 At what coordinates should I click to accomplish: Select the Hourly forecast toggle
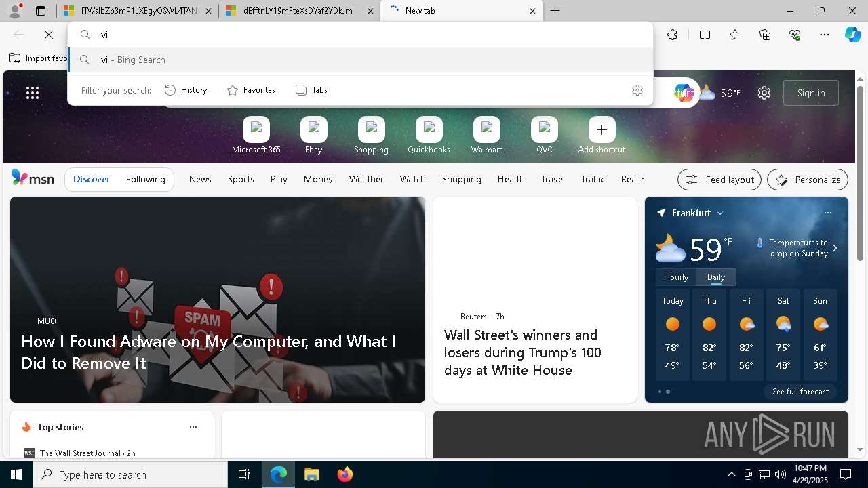[676, 277]
